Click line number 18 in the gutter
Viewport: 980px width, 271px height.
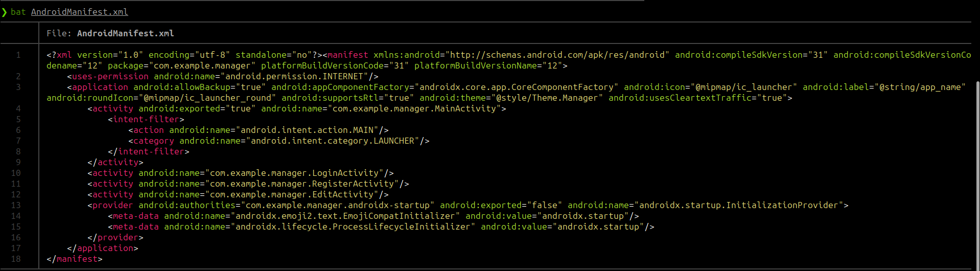point(16,259)
